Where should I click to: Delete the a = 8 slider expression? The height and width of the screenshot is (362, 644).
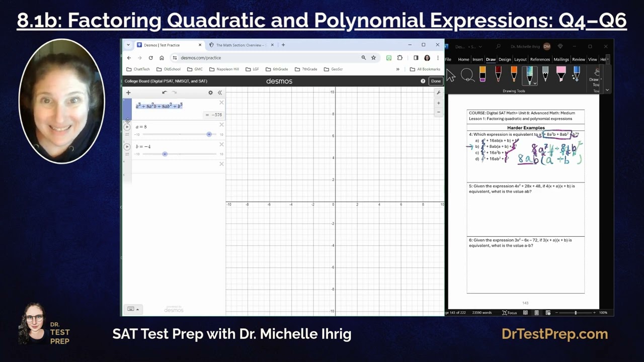click(221, 125)
